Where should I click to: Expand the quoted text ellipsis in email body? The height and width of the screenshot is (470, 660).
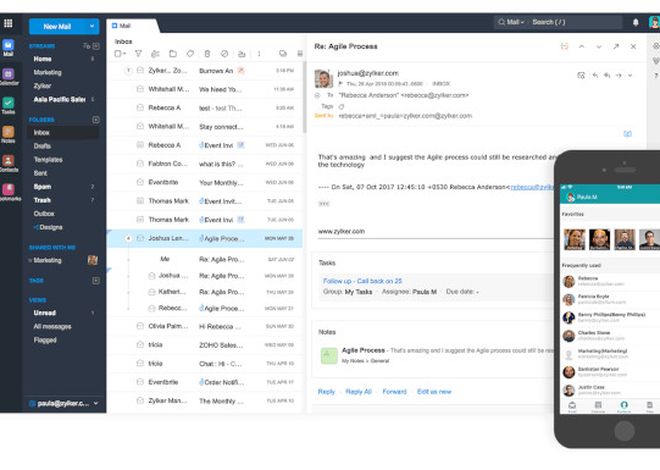[x=324, y=204]
